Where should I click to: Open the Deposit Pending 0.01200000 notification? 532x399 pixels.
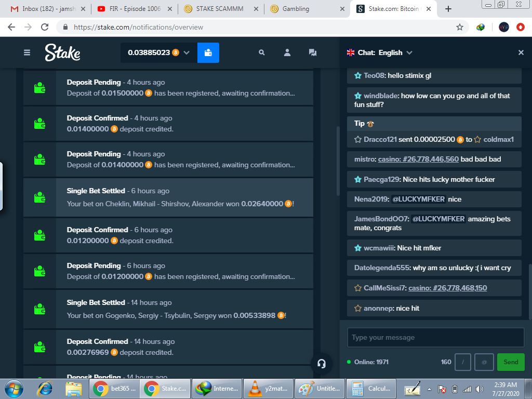[x=168, y=271]
